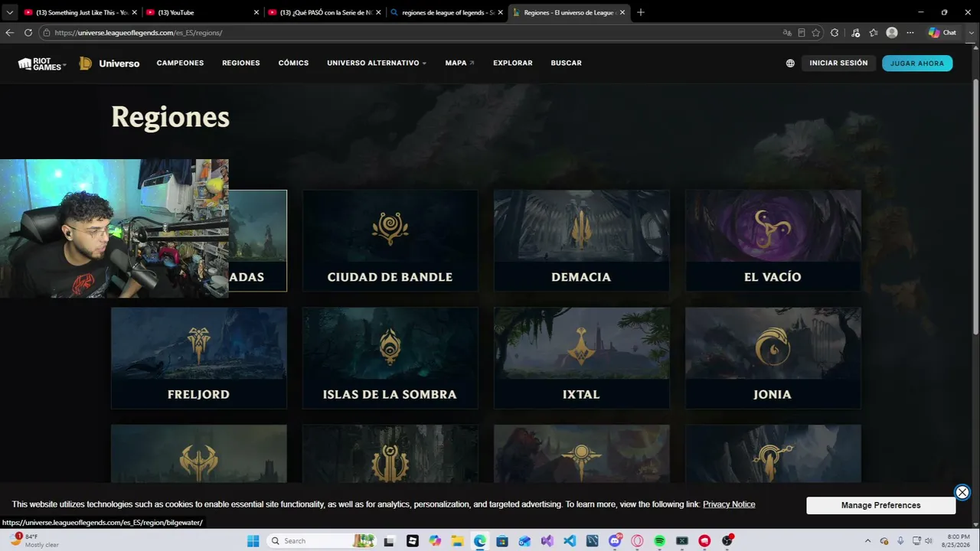Screen dimensions: 980x551
Task: Open Discord from the taskbar
Action: click(615, 541)
